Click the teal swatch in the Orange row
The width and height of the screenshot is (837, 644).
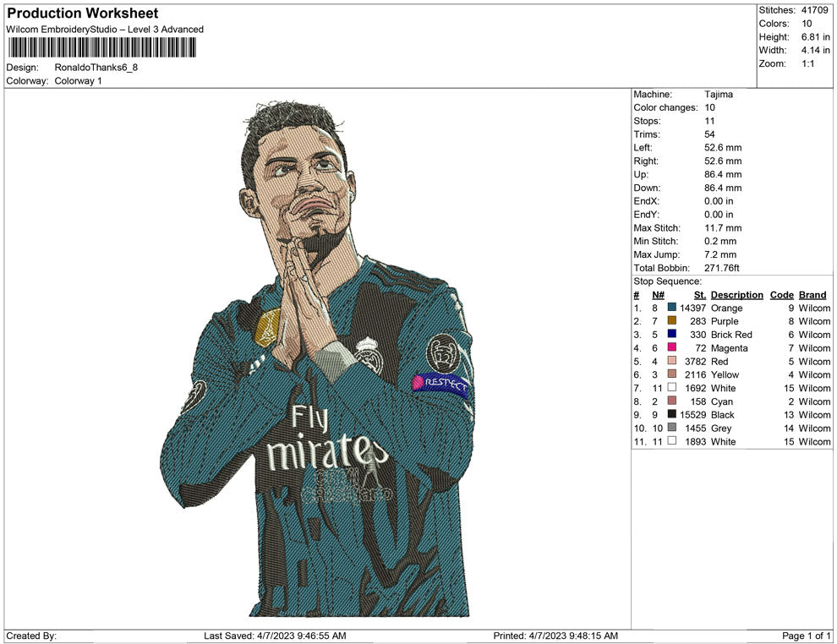pyautogui.click(x=671, y=307)
